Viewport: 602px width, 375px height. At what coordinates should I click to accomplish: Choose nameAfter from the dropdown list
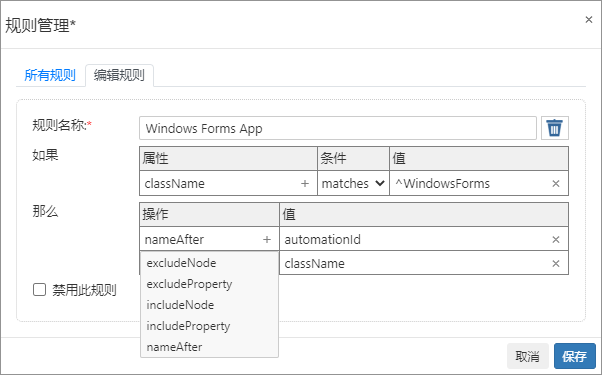click(209, 347)
